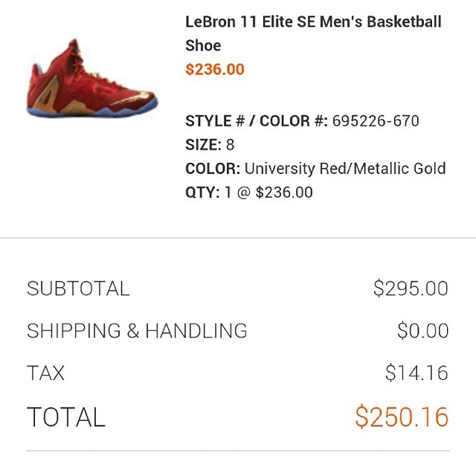
Task: Click the red LeBron shoe thumbnail
Action: point(91,81)
